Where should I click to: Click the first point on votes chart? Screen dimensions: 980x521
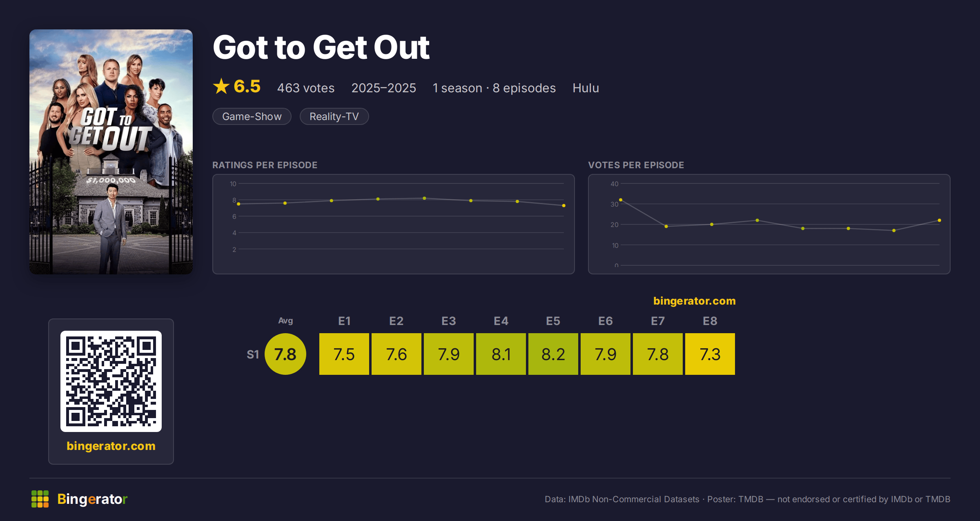[621, 200]
